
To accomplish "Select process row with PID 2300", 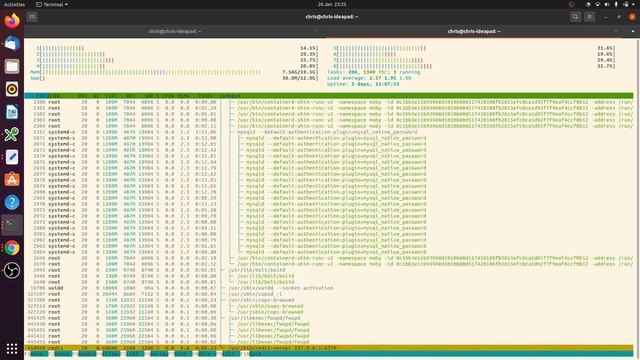I will click(x=329, y=102).
